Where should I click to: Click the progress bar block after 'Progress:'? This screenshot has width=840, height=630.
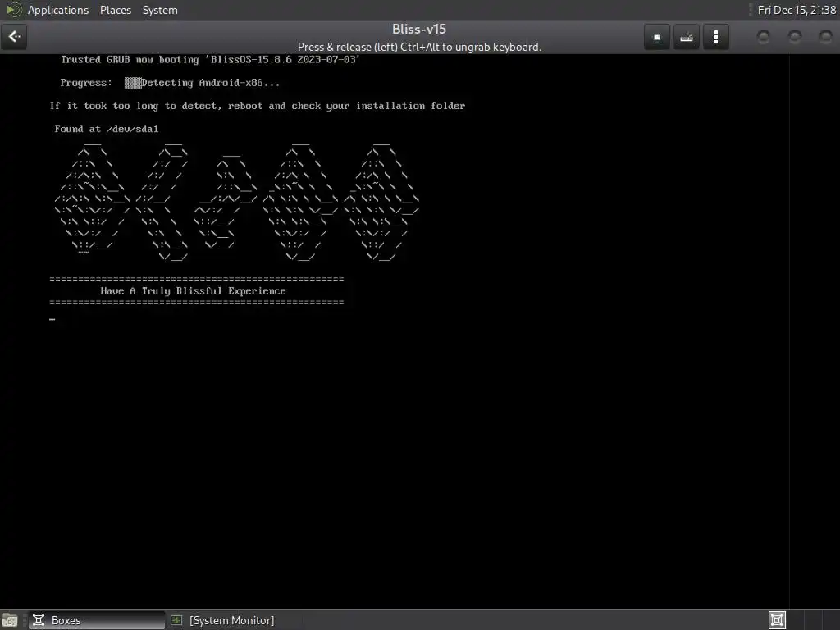point(133,83)
